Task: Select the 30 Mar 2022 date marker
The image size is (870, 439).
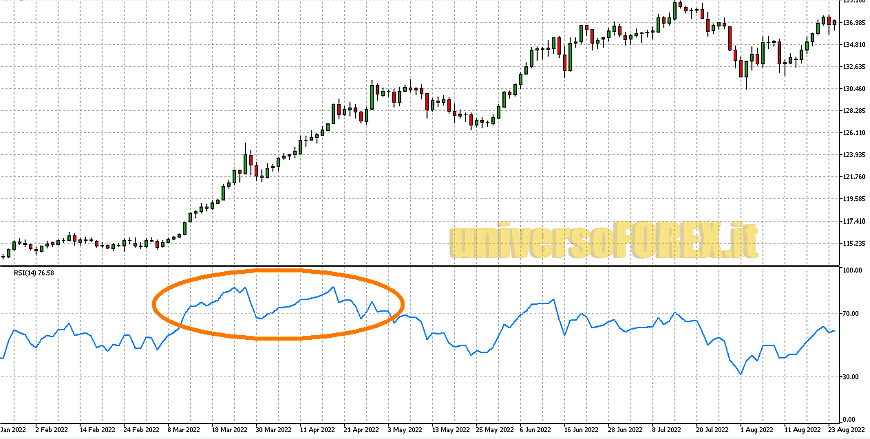Action: pyautogui.click(x=274, y=429)
